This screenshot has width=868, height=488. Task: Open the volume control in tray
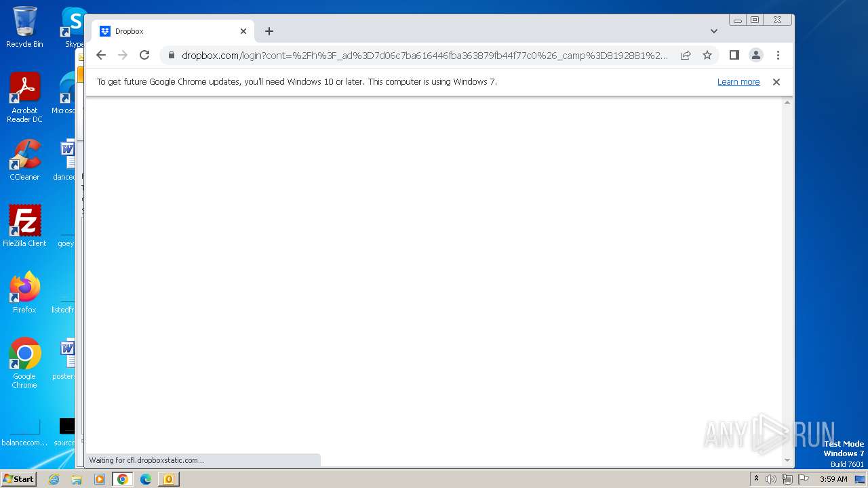tap(771, 479)
